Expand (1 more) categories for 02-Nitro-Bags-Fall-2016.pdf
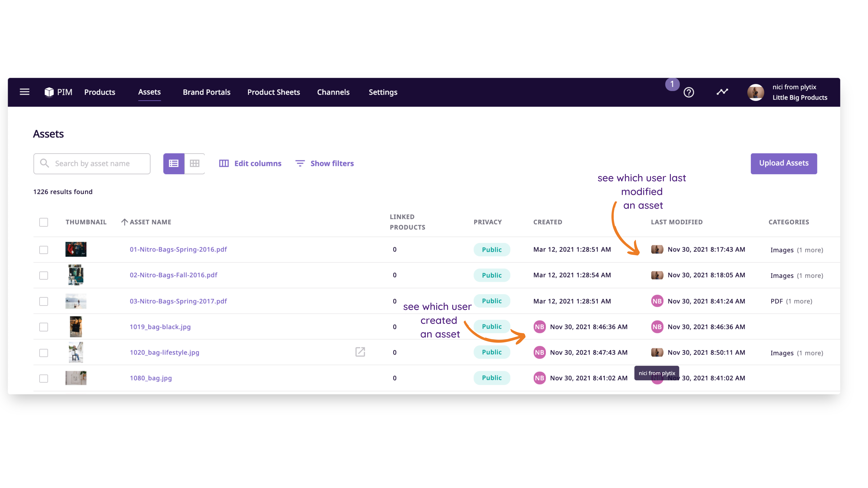Screen dimensions: 868x488 coord(810,275)
